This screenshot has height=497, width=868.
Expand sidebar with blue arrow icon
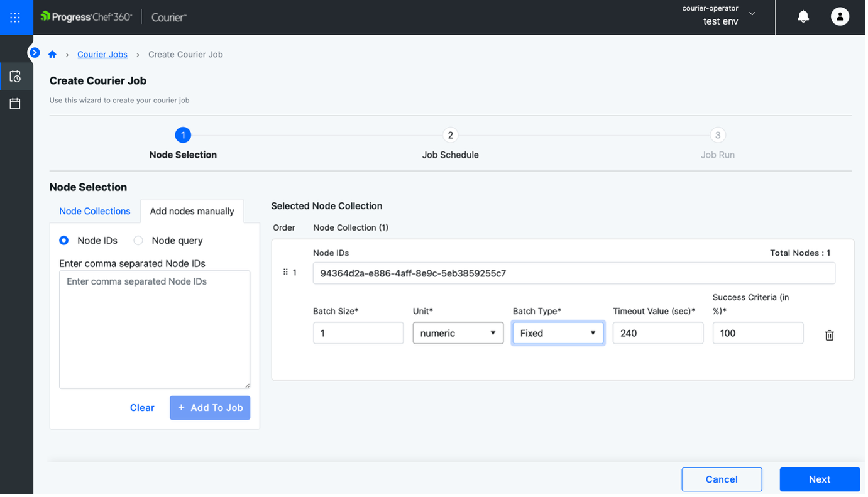tap(35, 53)
